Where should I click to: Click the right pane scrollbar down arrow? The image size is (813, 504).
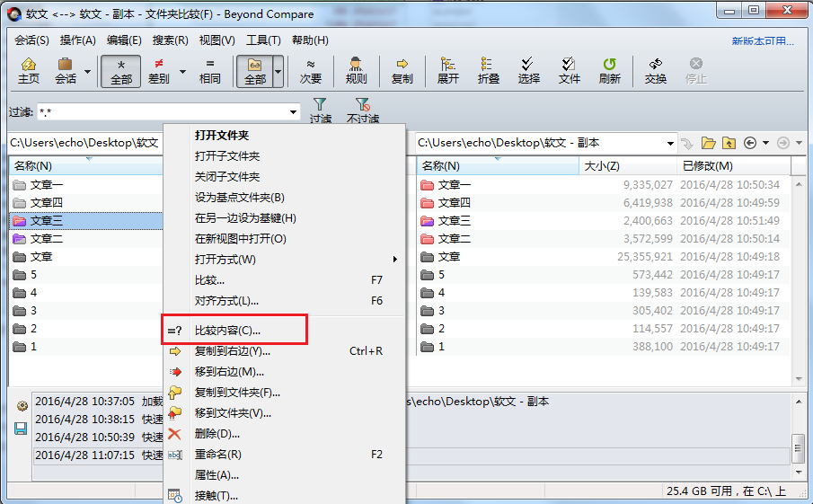coord(799,379)
